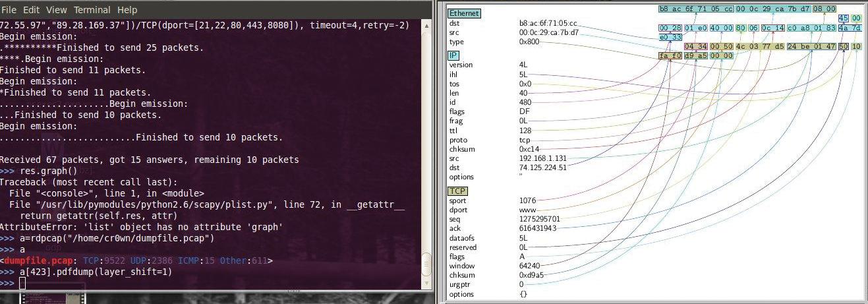Screen dimensions: 868x304
Task: Click the 'e0 33' hex bytes box
Action: pyautogui.click(x=670, y=38)
